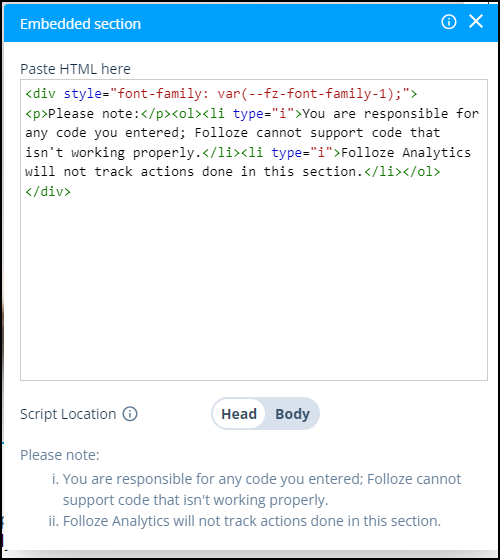Click the first 'type' attribute in the code
The width and height of the screenshot is (500, 560).
(x=248, y=114)
